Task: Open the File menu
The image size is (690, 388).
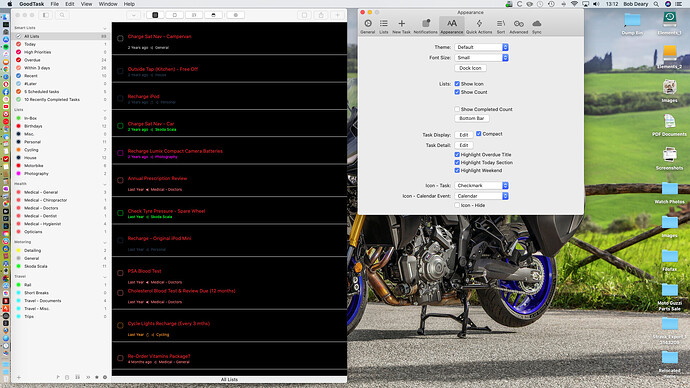Action: click(x=55, y=4)
